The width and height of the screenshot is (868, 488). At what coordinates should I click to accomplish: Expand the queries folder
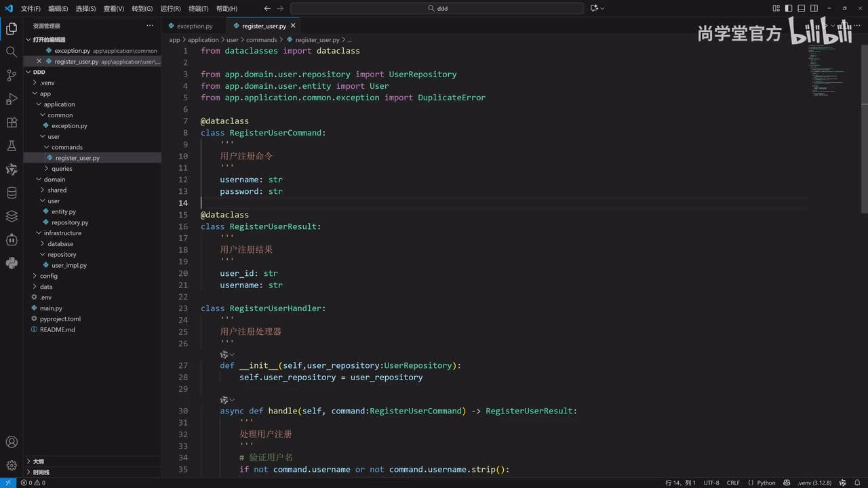point(62,169)
